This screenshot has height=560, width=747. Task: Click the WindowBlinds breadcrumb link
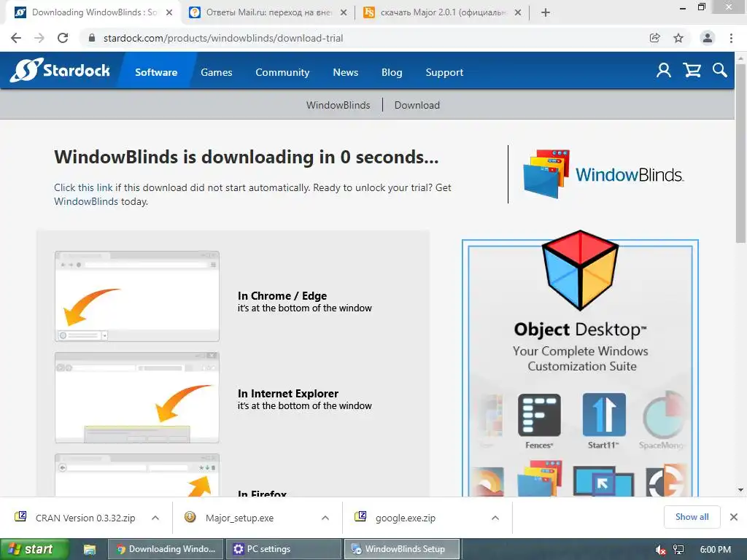338,105
